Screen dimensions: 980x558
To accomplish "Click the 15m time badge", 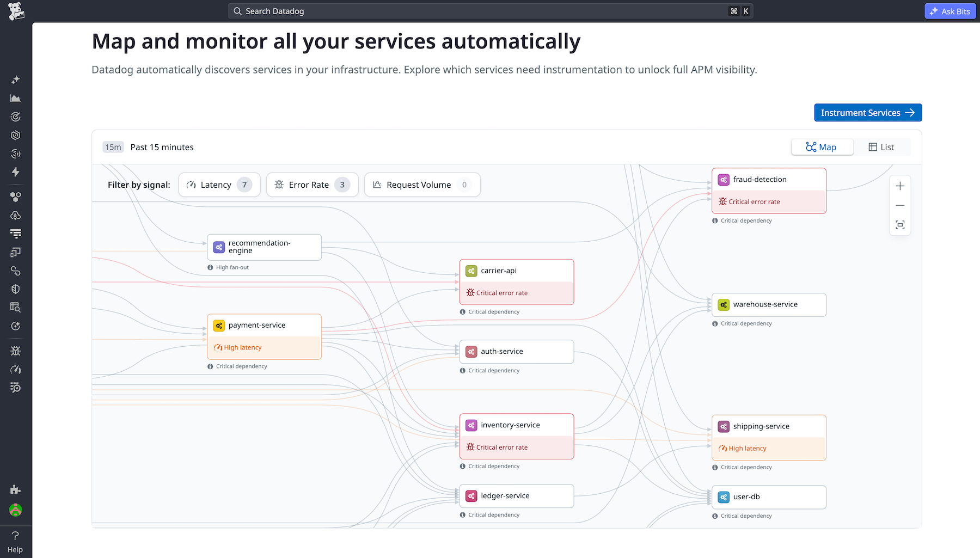I will [113, 147].
